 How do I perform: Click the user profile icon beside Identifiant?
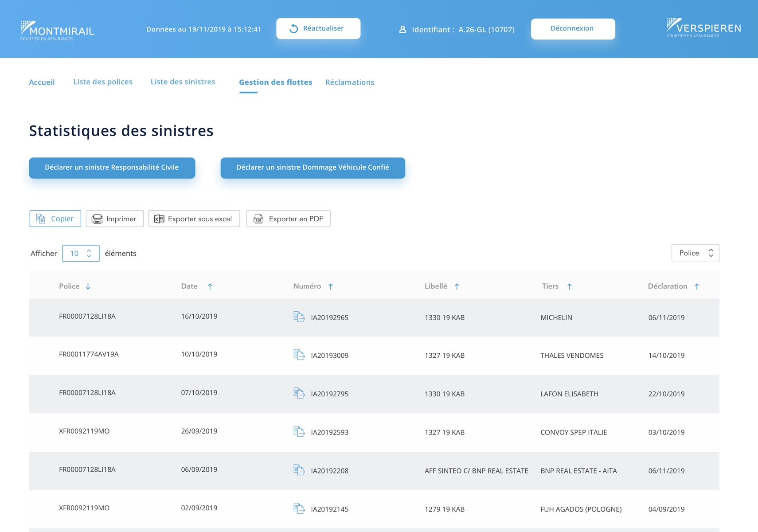402,29
